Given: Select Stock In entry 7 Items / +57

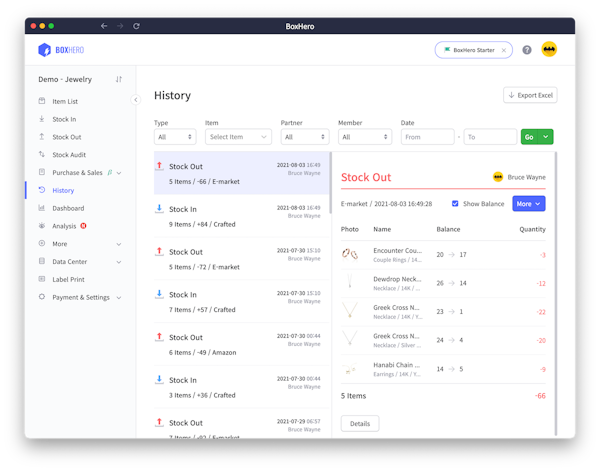Looking at the screenshot, I should point(242,302).
